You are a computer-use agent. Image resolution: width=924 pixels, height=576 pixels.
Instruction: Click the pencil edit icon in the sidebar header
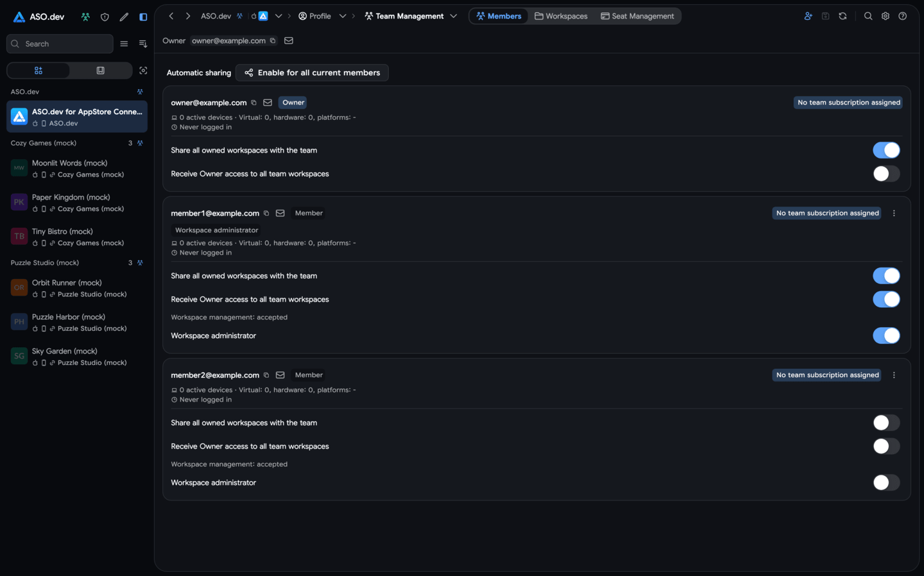coord(124,17)
